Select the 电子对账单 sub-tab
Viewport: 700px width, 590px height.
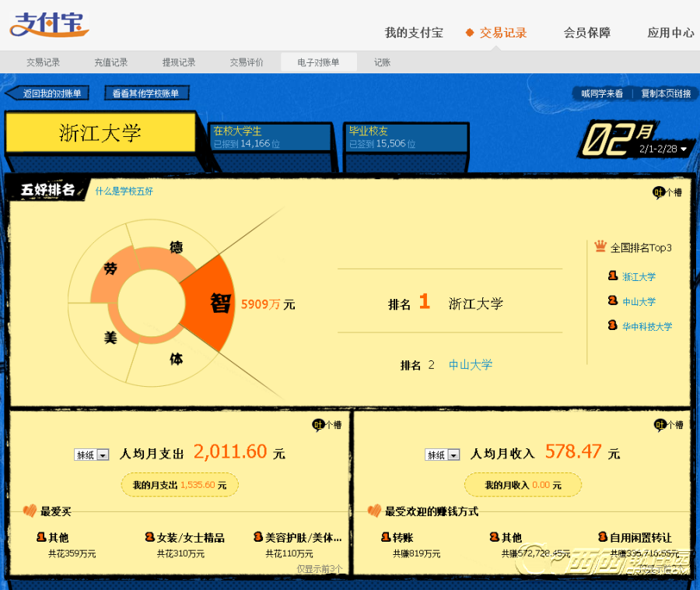(x=318, y=62)
